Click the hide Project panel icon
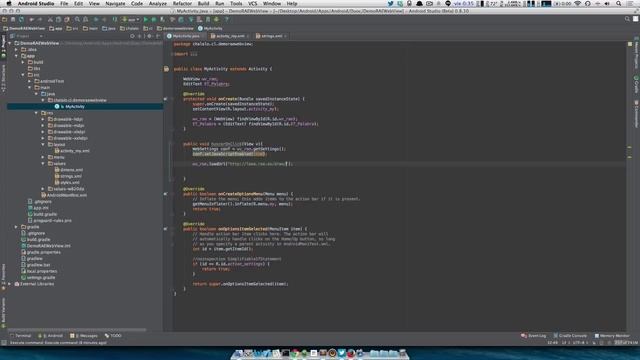The height and width of the screenshot is (360, 640). (158, 36)
